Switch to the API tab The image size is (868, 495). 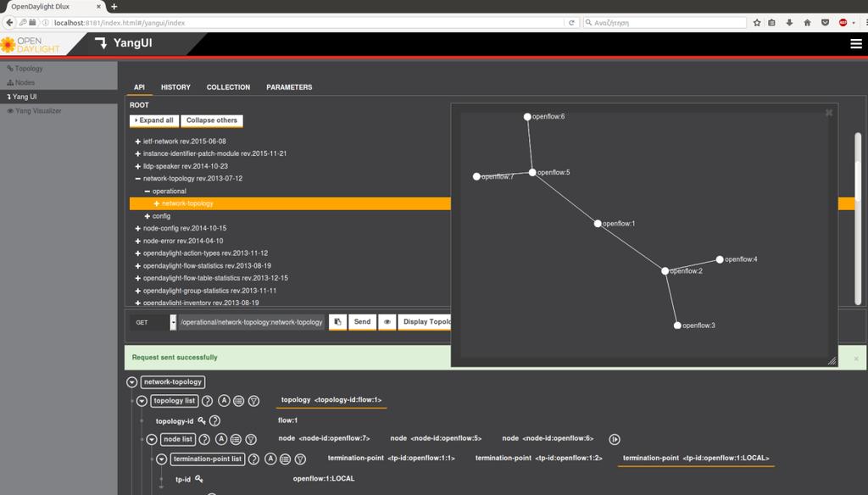click(140, 87)
